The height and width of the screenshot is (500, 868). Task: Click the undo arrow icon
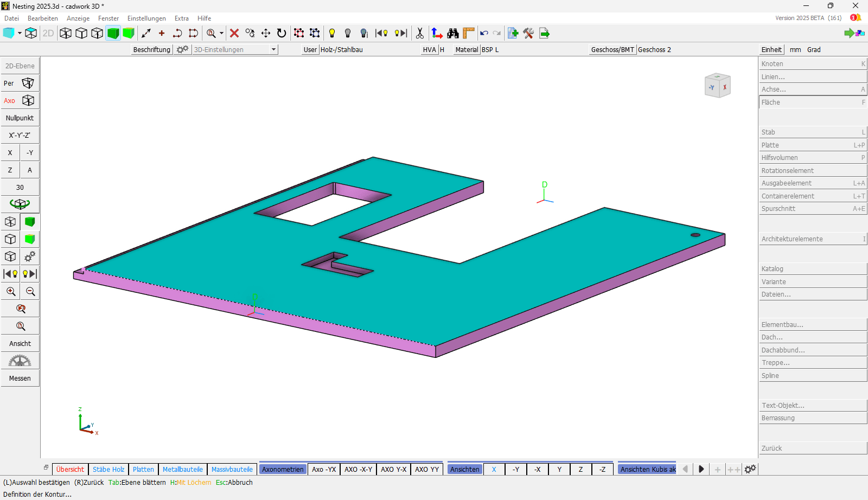[x=484, y=33]
